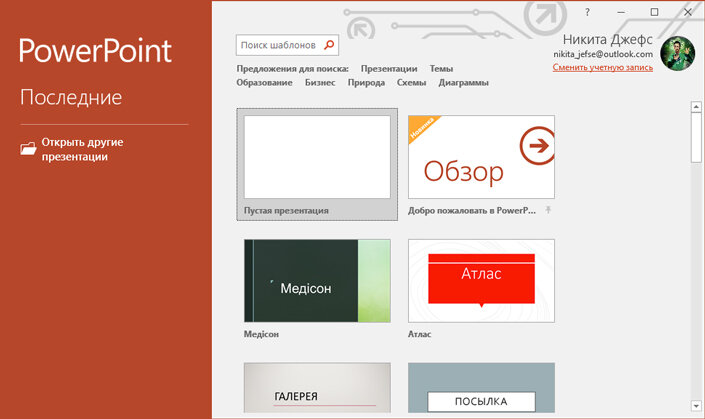Image resolution: width=705 pixels, height=419 pixels.
Task: Click 'Сменить учетную запись' link
Action: 602,67
